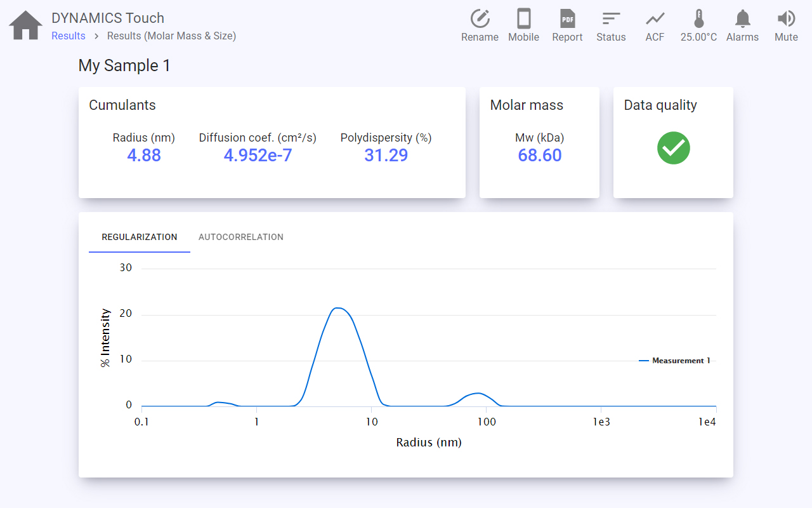Generate a PDF Report
Image resolution: width=812 pixels, height=508 pixels.
(567, 19)
